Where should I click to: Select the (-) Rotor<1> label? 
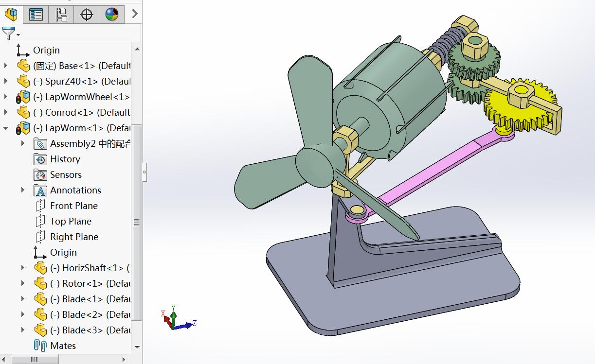point(90,283)
